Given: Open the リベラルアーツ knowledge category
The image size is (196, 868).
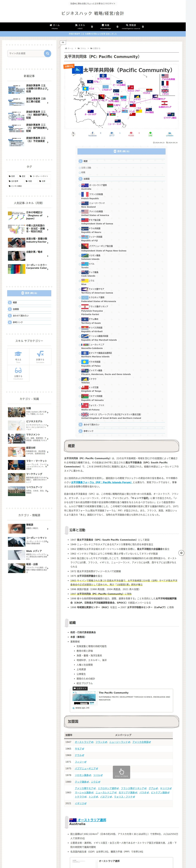Looking at the screenshot, I should [x=29, y=491].
